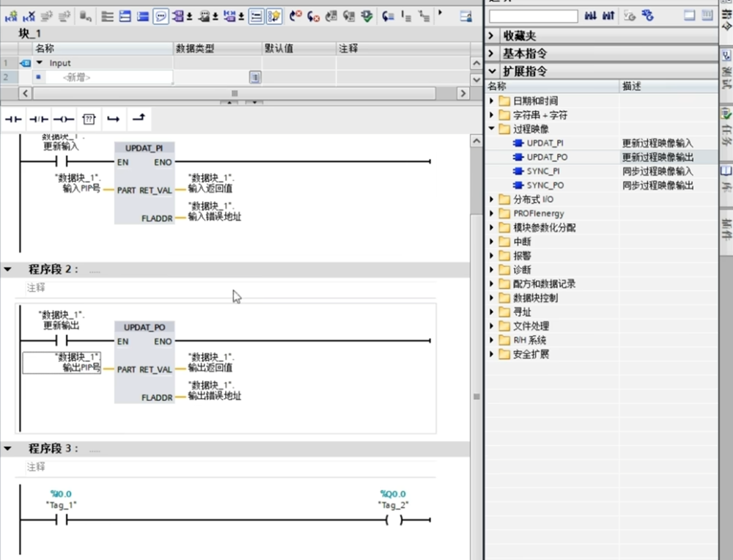Image resolution: width=733 pixels, height=560 pixels.
Task: Click the instruction search input field
Action: pyautogui.click(x=534, y=15)
